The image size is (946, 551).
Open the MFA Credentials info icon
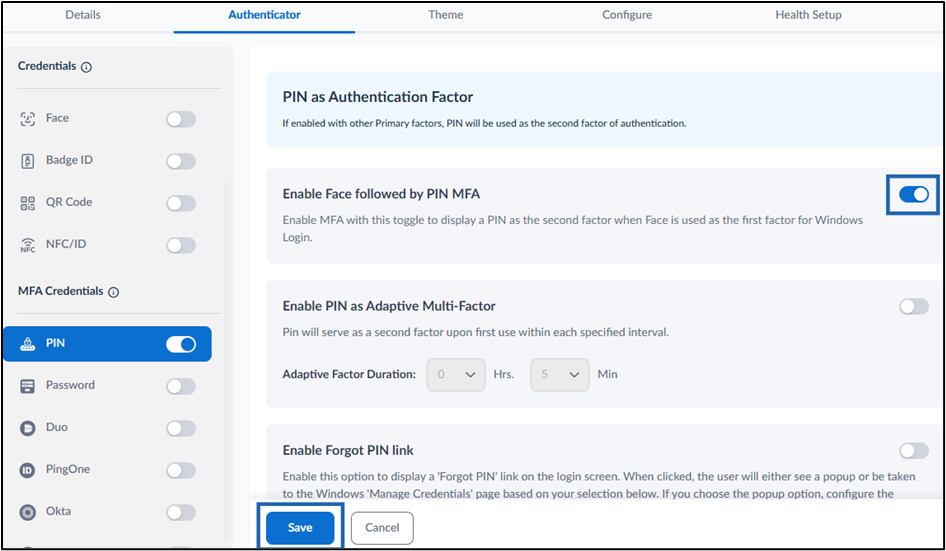coord(113,292)
